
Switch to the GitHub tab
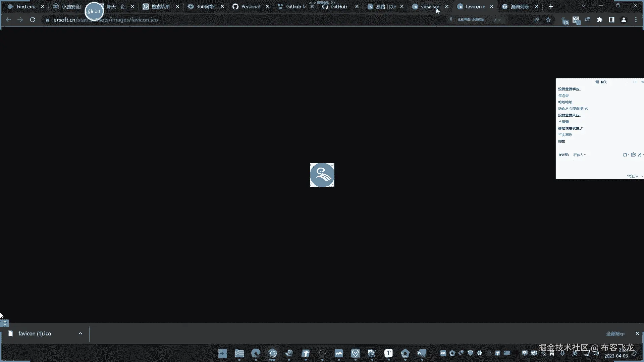[338, 6]
